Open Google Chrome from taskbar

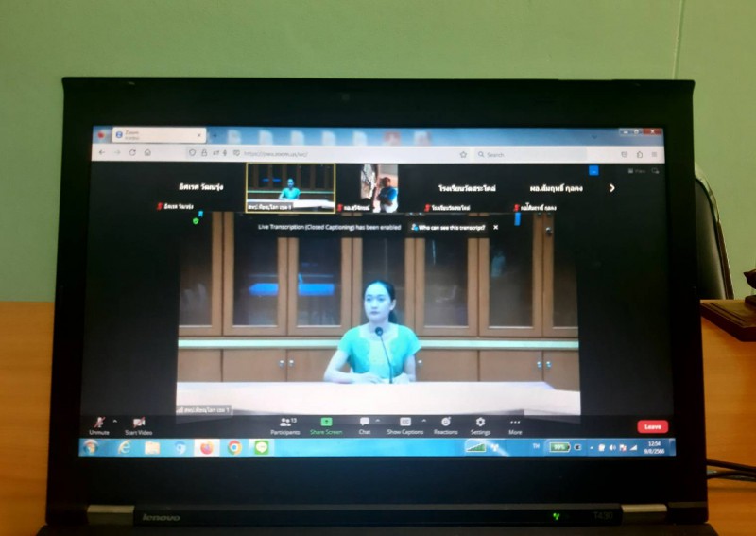234,448
